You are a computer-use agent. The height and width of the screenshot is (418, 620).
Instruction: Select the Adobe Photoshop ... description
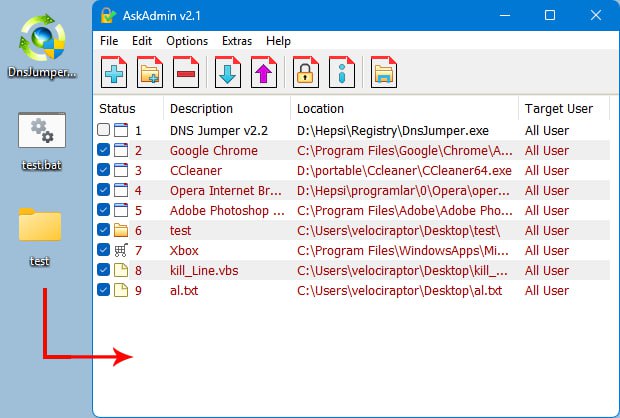[227, 211]
